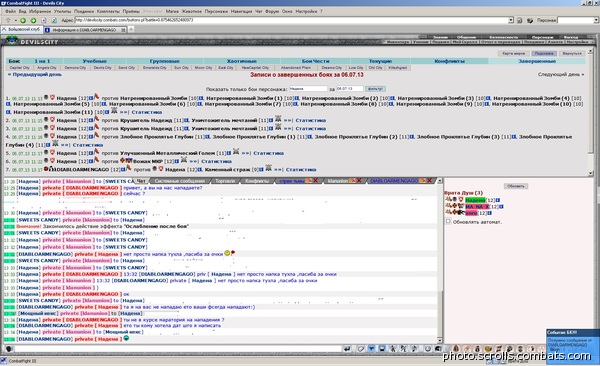Open Статистика for fight 6 Вожак МКР

pyautogui.click(x=217, y=162)
